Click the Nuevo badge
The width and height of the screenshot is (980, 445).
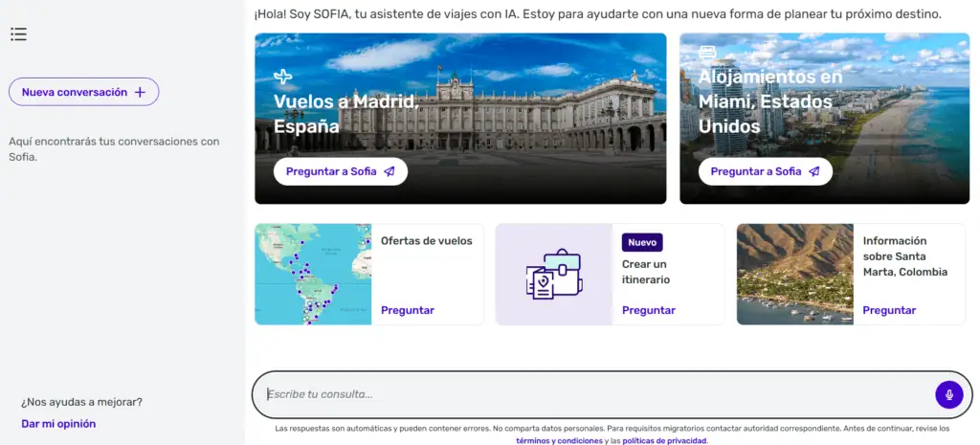642,242
